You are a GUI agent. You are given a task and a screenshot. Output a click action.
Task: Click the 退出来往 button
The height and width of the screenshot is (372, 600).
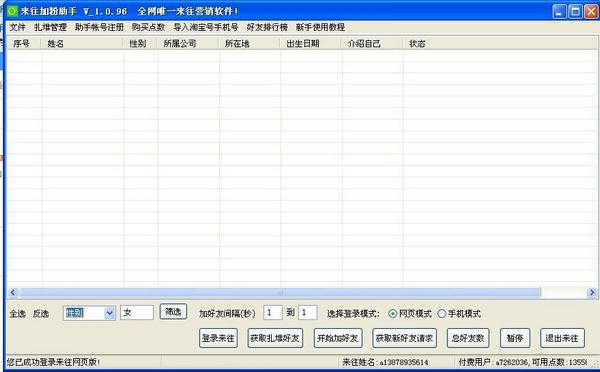coord(562,338)
